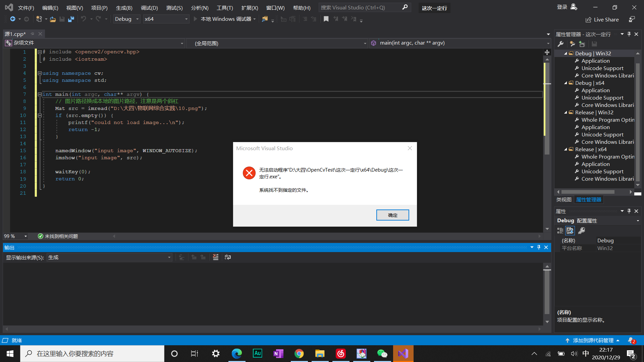Launch Visual Studio from the taskbar
This screenshot has width=644, height=362.
[x=403, y=353]
